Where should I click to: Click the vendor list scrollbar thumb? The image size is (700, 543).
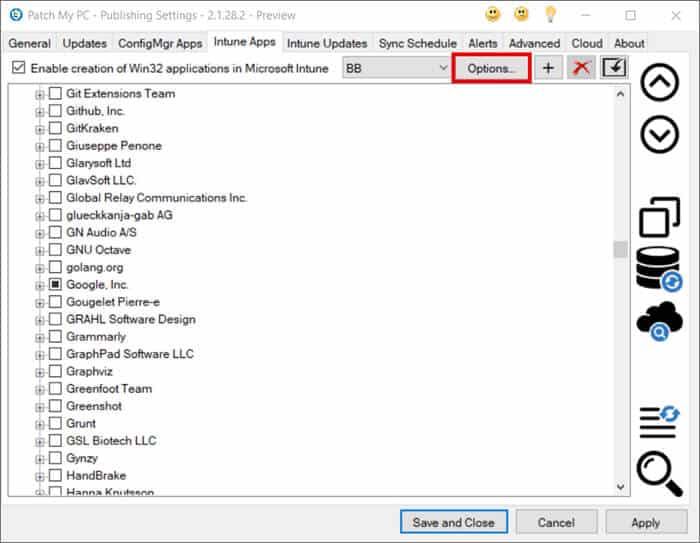(x=620, y=250)
